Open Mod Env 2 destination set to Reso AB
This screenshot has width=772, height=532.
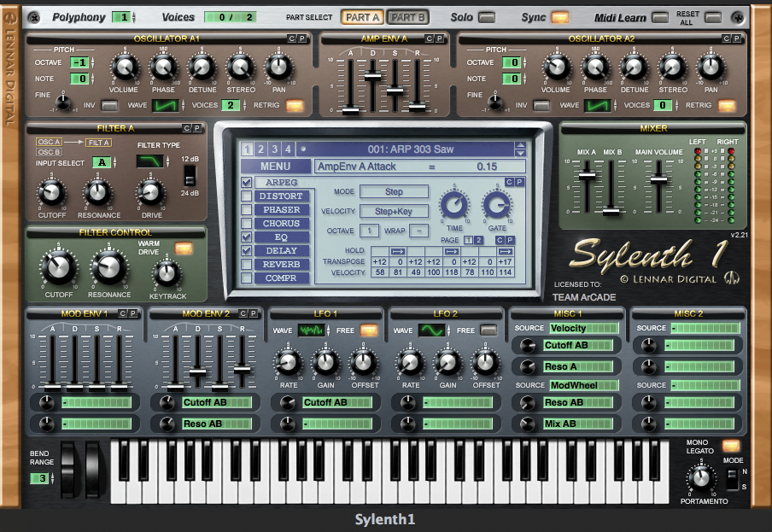[x=217, y=424]
